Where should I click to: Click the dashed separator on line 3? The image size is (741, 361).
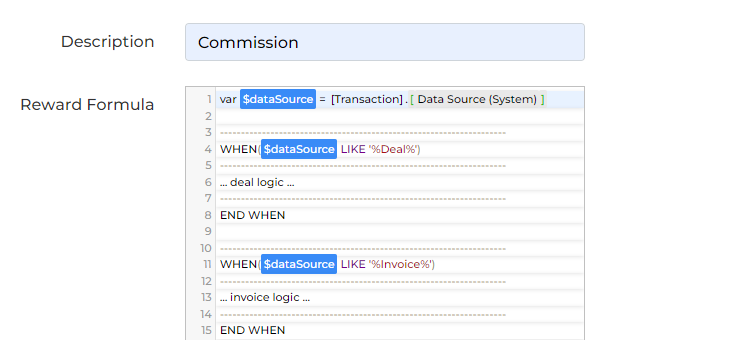(x=362, y=133)
